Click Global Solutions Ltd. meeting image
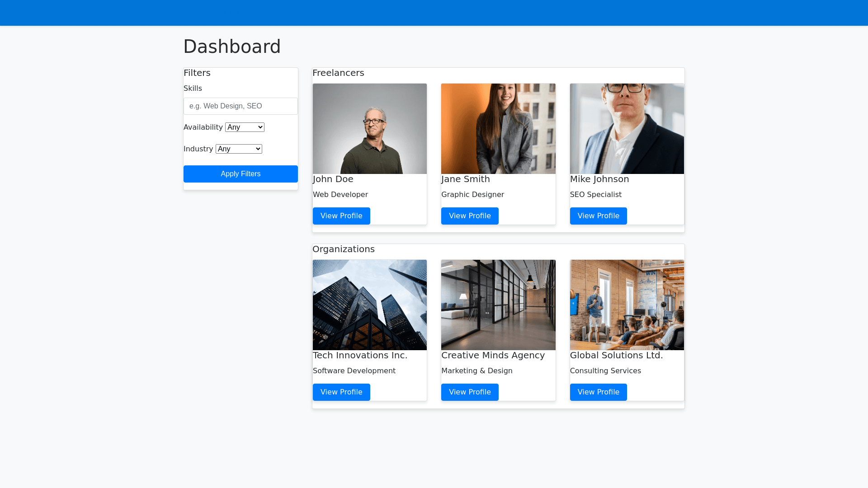The height and width of the screenshot is (488, 868). [x=627, y=305]
